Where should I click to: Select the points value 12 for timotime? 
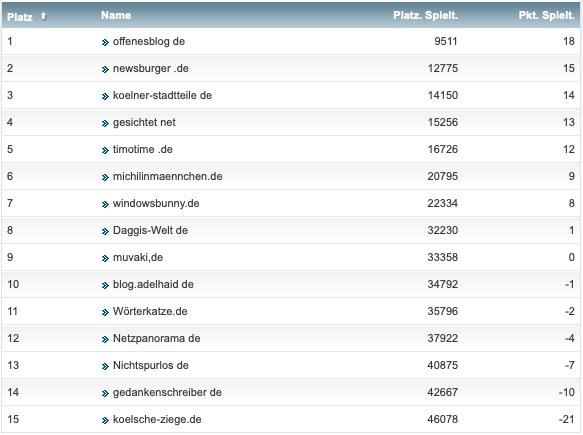(x=569, y=149)
